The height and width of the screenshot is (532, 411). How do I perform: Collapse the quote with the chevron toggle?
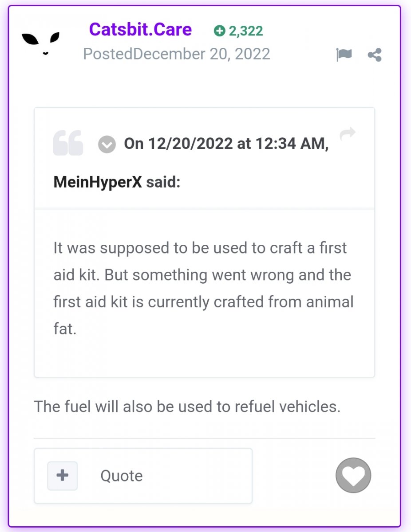coord(107,145)
